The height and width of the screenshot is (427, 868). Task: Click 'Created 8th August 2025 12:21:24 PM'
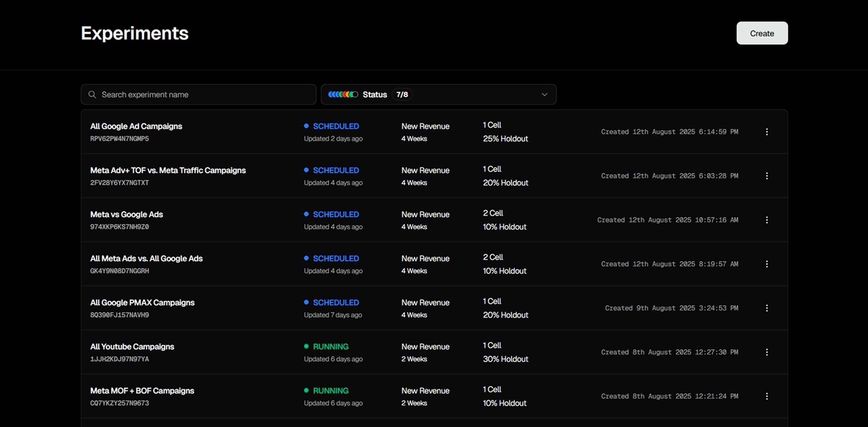click(x=670, y=396)
